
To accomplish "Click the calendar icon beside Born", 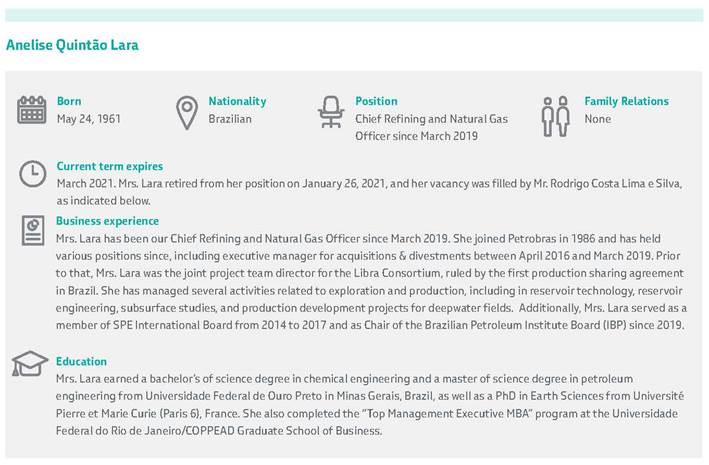I will (x=32, y=110).
